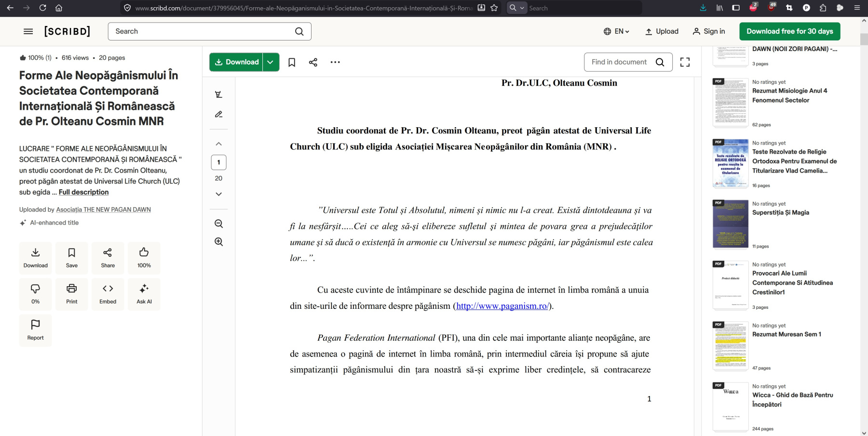Open the Embed code option

point(108,294)
